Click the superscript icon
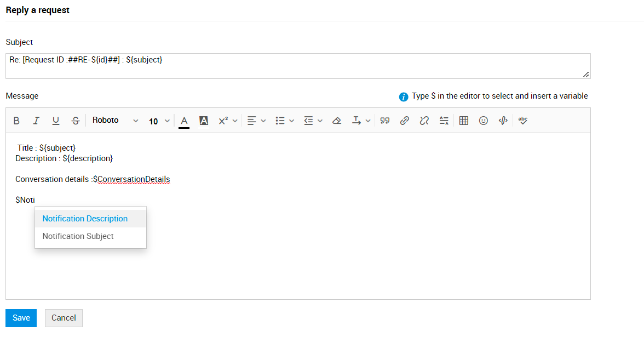The width and height of the screenshot is (644, 348). [x=223, y=121]
